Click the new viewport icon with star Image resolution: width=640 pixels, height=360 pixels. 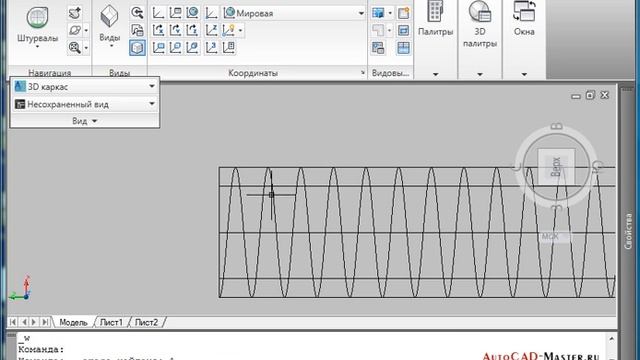pos(403,13)
